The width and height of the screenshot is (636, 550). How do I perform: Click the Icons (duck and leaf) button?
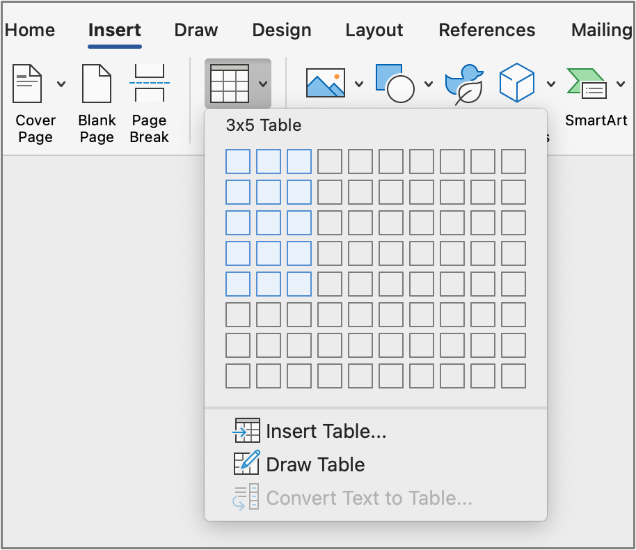pos(464,84)
